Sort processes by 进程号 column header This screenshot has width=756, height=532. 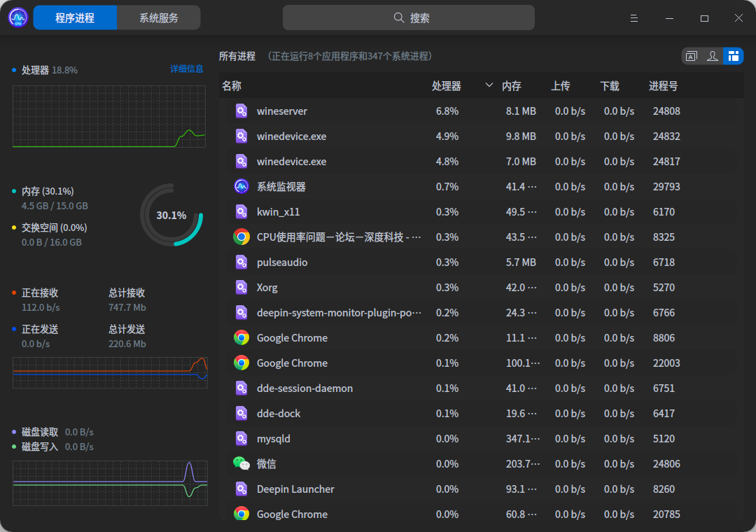pos(663,86)
